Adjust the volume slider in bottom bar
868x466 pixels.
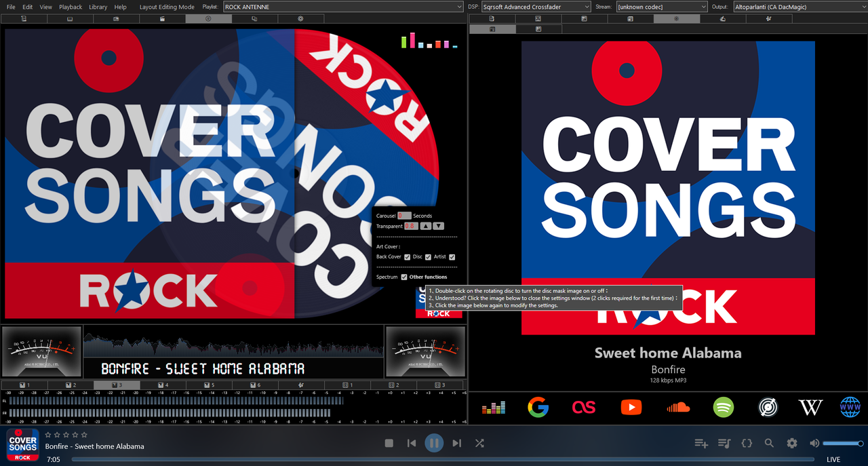click(x=843, y=443)
